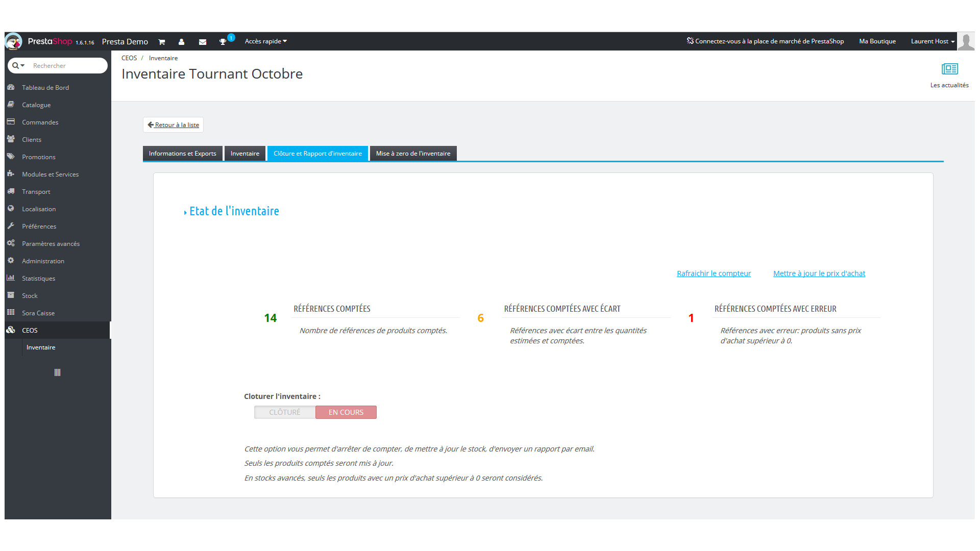Viewport: 980px width, 551px height.
Task: Click Retour à la liste button
Action: [x=173, y=125]
